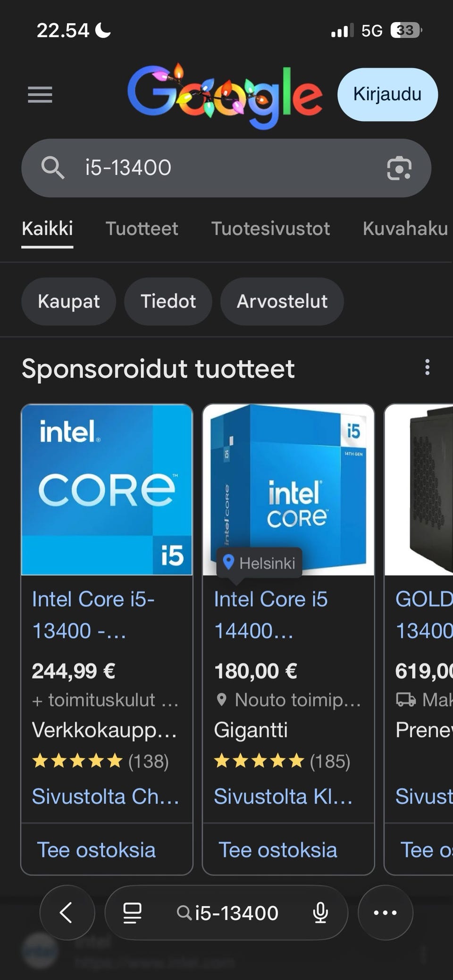Open the hamburger menu
The width and height of the screenshot is (453, 980).
(x=40, y=95)
